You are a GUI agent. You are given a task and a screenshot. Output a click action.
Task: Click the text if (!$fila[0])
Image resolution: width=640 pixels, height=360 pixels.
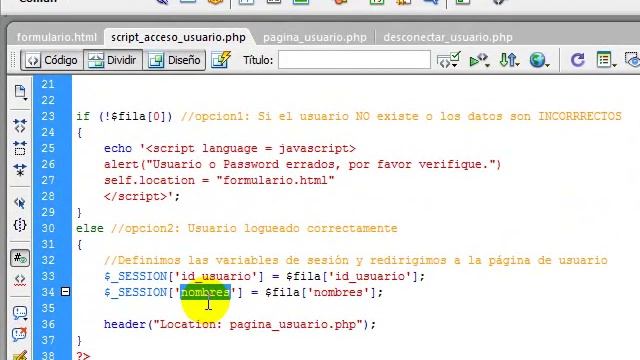124,116
